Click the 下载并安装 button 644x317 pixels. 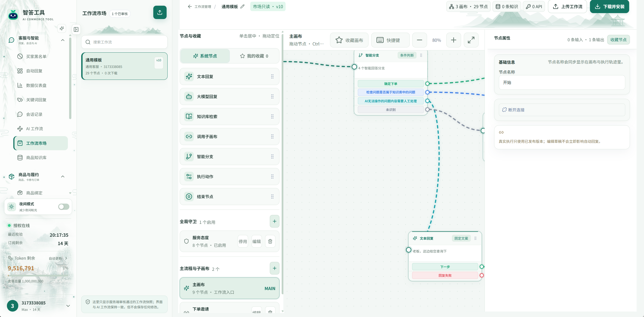[x=609, y=6]
